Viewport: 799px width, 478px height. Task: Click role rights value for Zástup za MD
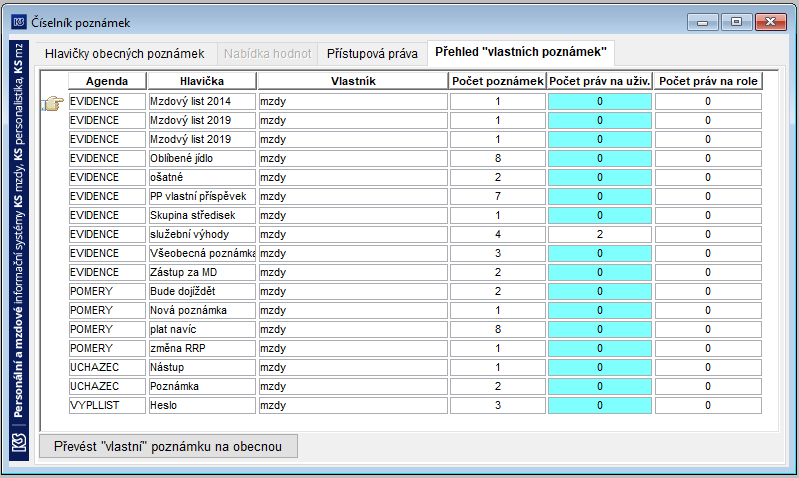pyautogui.click(x=708, y=272)
